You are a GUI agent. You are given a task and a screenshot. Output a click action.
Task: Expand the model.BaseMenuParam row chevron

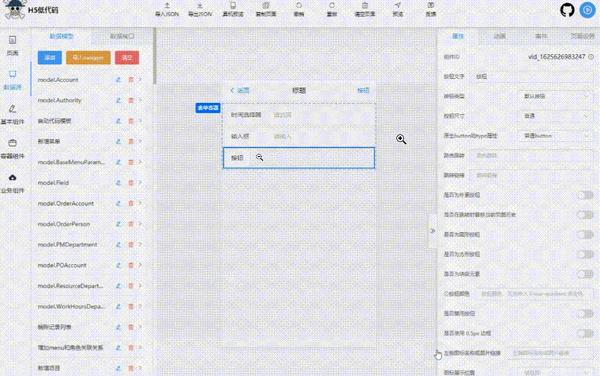pos(140,162)
